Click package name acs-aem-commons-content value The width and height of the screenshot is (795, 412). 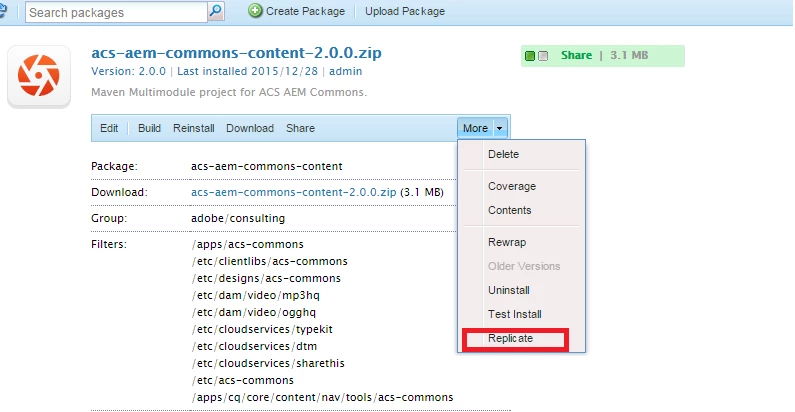coord(267,166)
